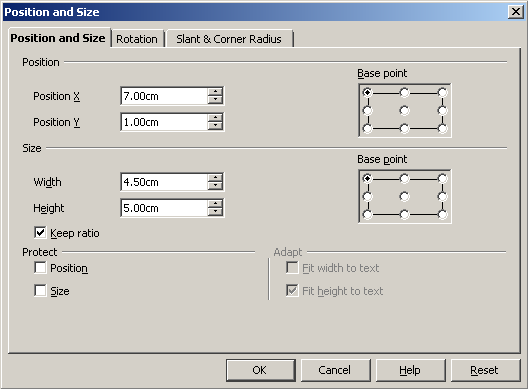Select middle-left Size base point
Screen dimensions: 528x389
click(x=367, y=196)
